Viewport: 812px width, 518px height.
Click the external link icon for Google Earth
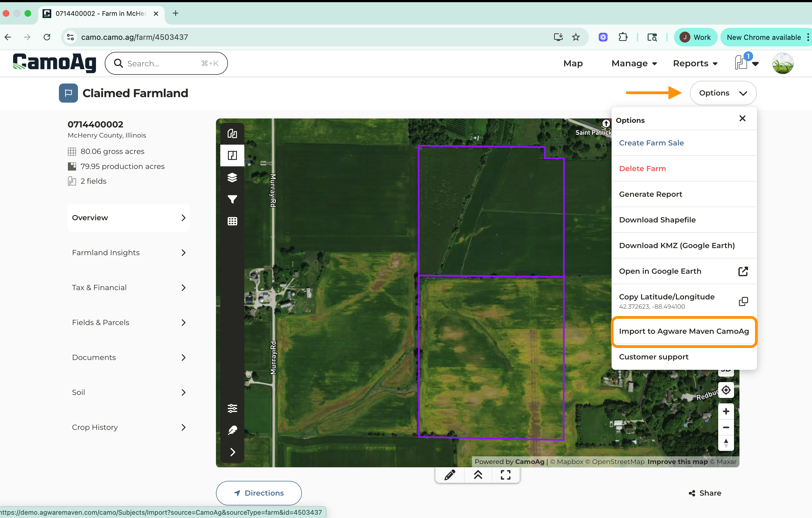743,271
